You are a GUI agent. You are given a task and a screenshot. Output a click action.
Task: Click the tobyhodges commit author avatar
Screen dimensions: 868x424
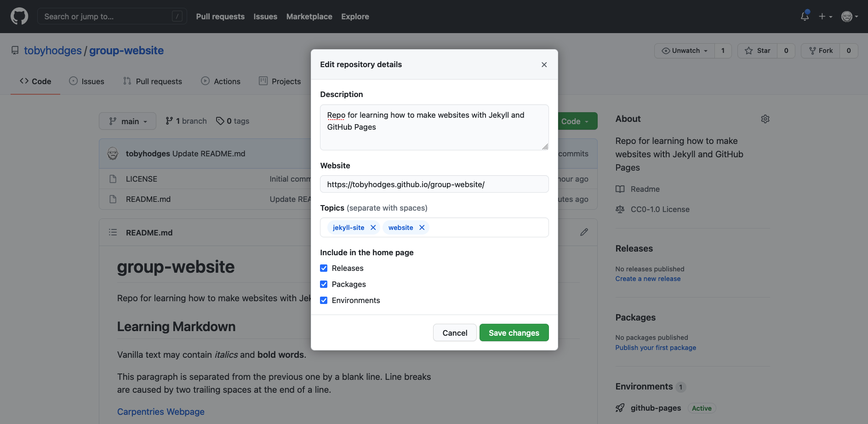coord(113,154)
